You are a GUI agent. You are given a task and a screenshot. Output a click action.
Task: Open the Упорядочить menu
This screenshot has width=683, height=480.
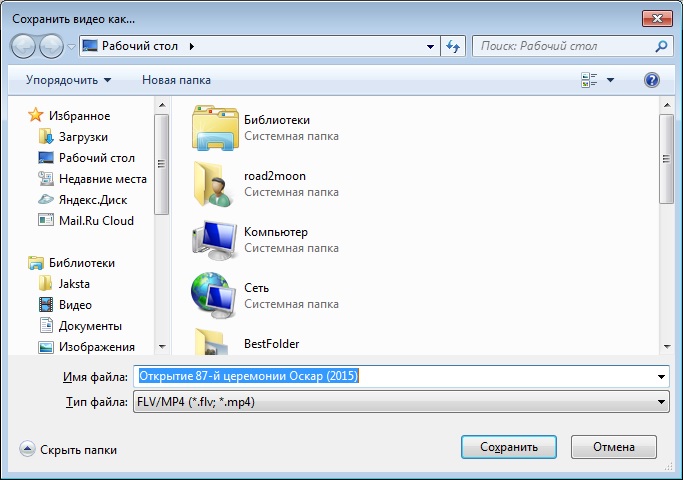click(x=69, y=80)
